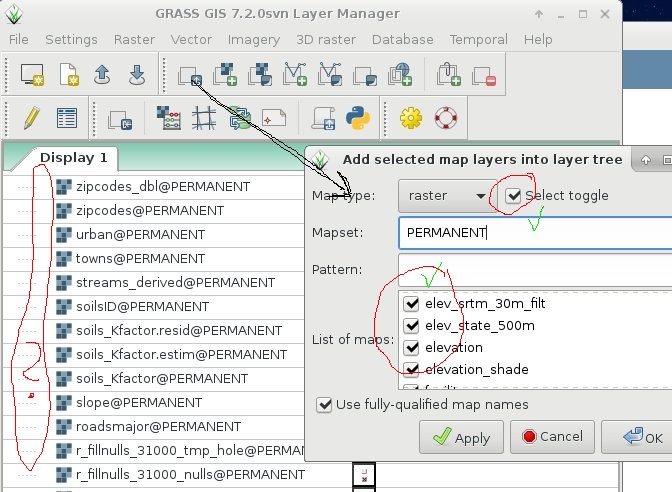The image size is (672, 492).
Task: Select r_fillnulls_31000_nulls@PERMANENT layer
Action: (x=190, y=475)
